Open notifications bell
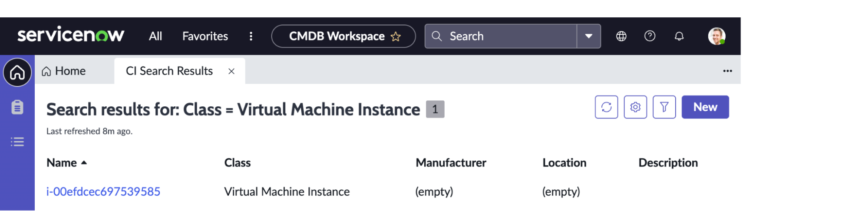Screen dimensions: 868x211 click(x=679, y=36)
